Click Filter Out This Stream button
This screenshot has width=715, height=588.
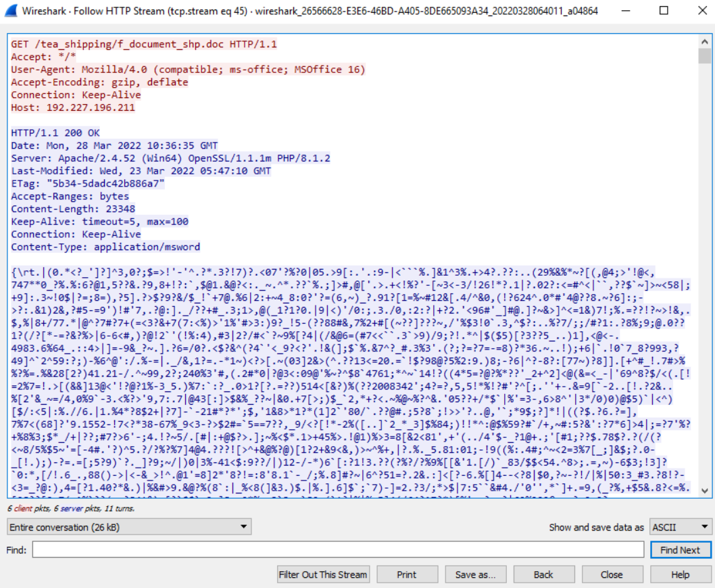point(323,574)
